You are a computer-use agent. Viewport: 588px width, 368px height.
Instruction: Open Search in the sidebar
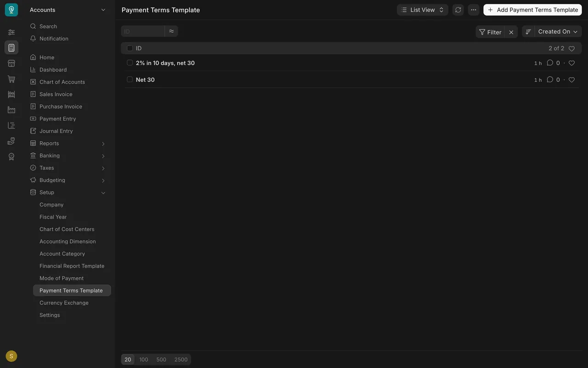click(48, 26)
